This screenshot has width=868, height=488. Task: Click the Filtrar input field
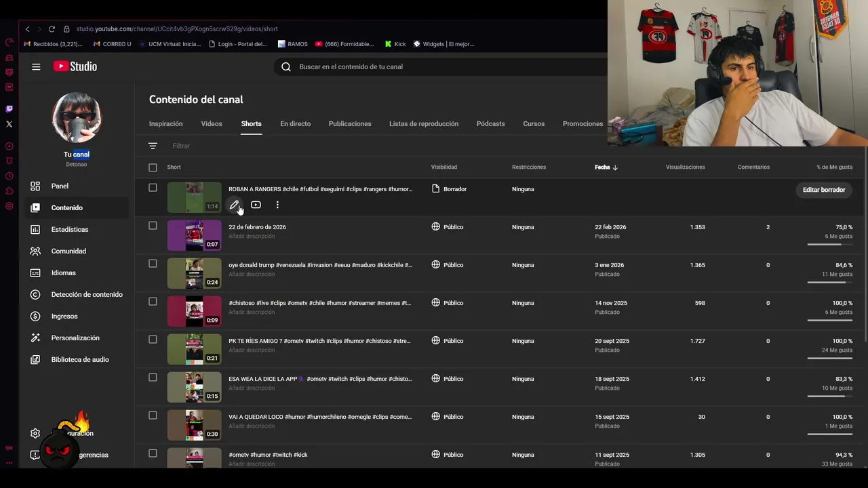coord(181,146)
